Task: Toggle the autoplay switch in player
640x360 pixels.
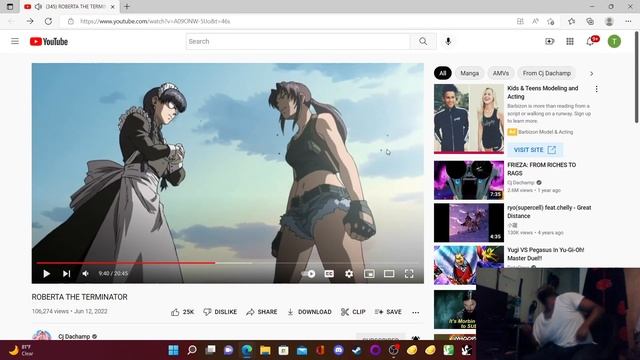Action: (x=309, y=273)
